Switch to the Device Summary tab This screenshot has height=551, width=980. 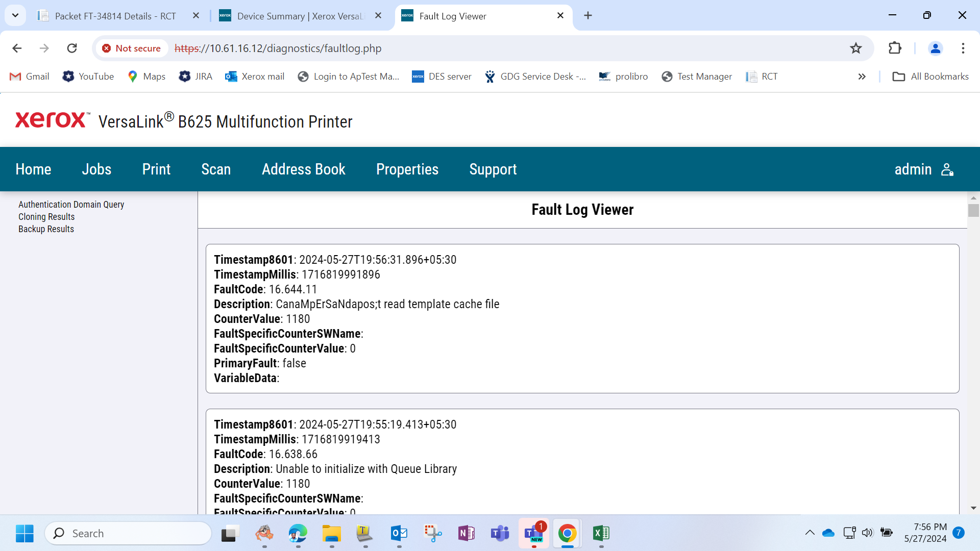[301, 16]
